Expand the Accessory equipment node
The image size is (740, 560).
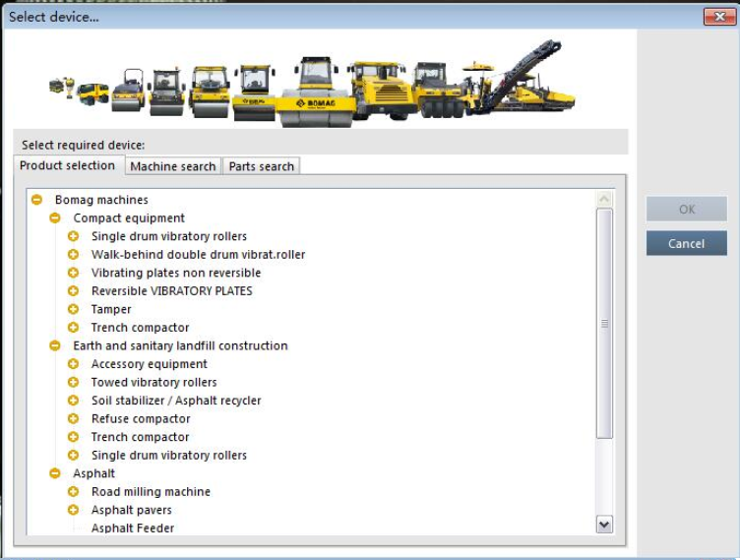(x=73, y=364)
